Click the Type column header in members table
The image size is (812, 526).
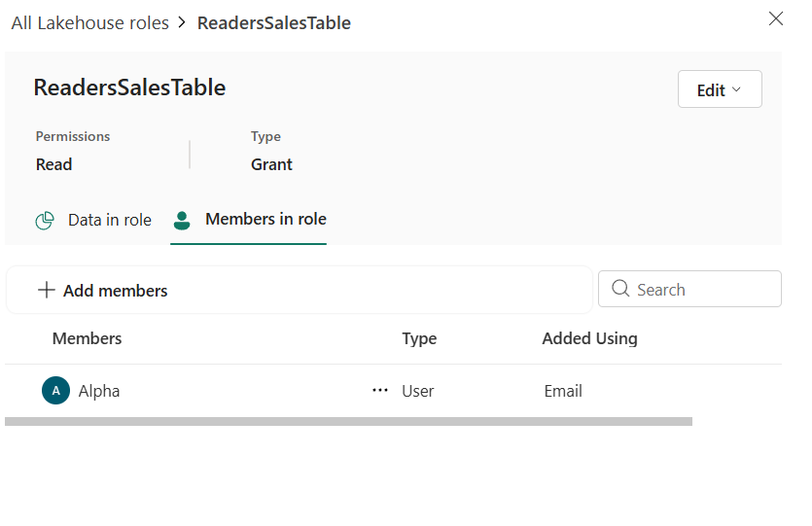[419, 338]
